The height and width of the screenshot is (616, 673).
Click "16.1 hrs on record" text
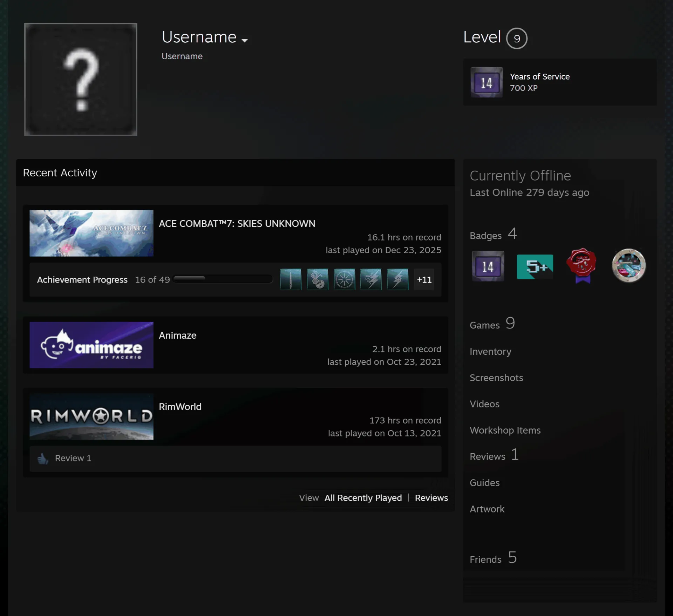pyautogui.click(x=404, y=237)
